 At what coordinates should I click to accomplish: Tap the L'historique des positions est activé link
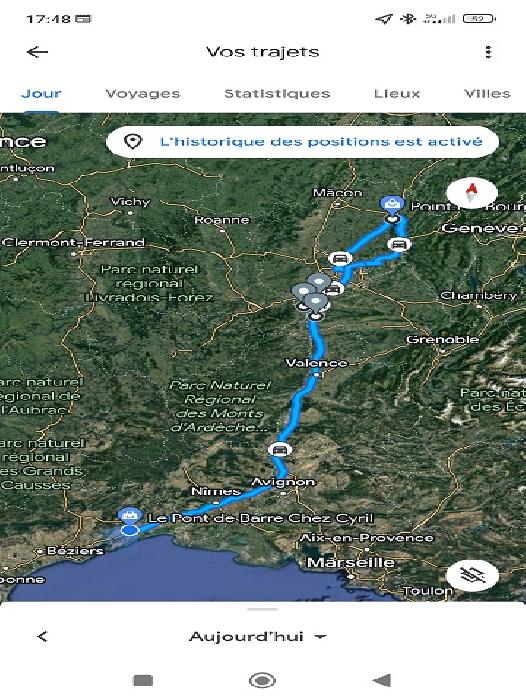tap(321, 142)
